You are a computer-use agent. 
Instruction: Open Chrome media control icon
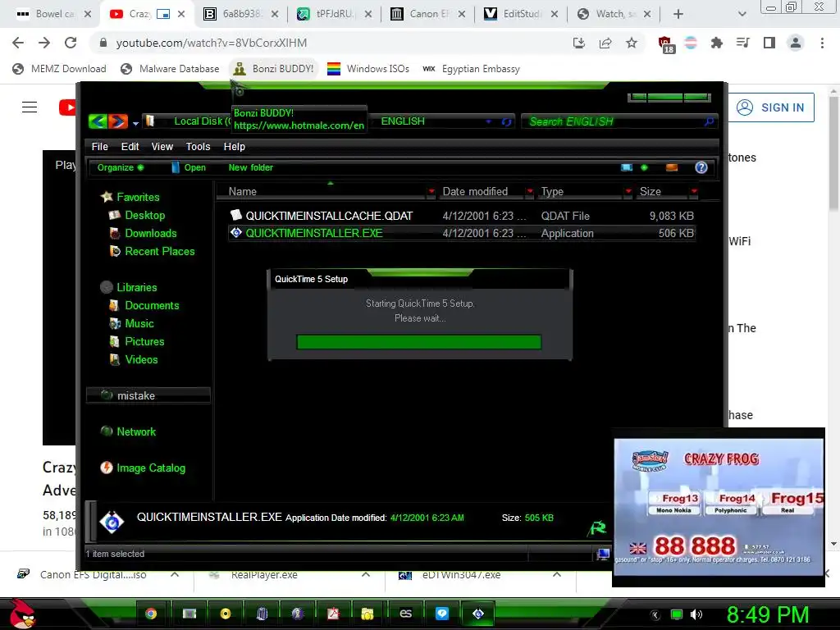tap(742, 43)
